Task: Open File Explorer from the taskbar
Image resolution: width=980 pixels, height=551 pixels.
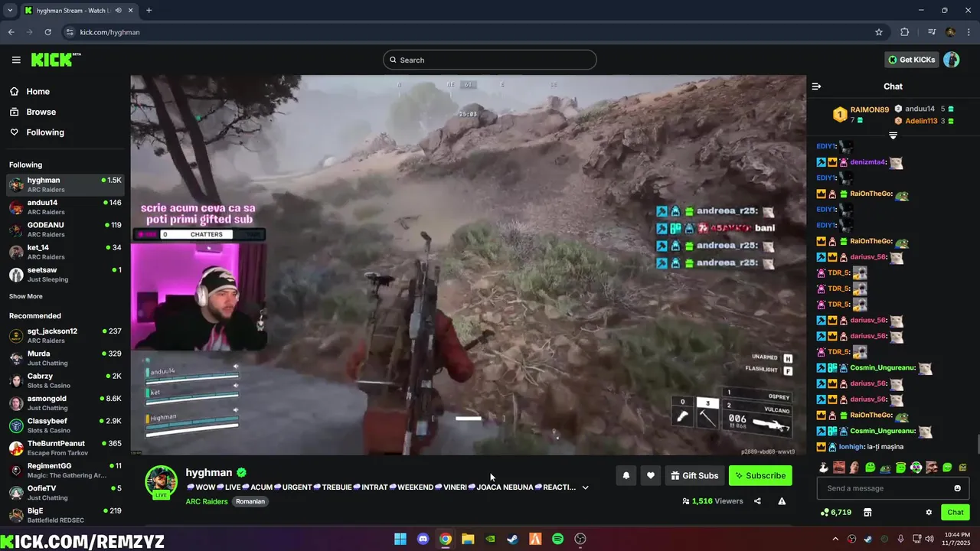Action: point(468,539)
